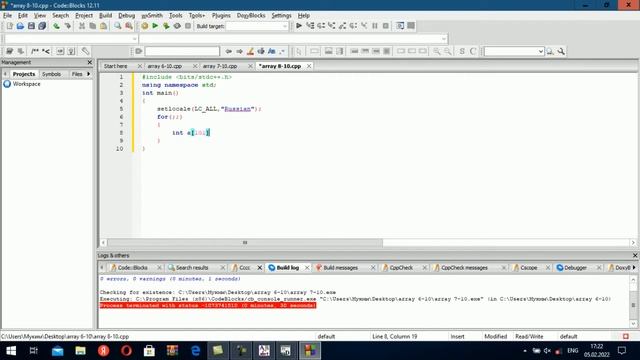This screenshot has width=640, height=360.
Task: Open the Build menu
Action: pyautogui.click(x=105, y=16)
